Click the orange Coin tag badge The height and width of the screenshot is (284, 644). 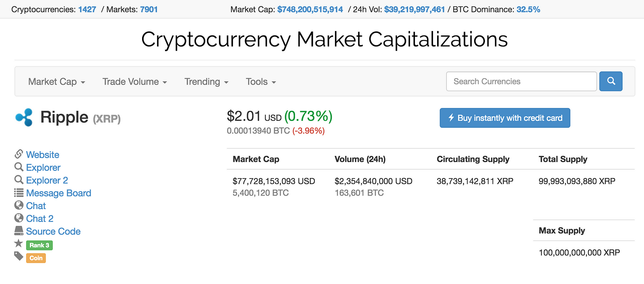[x=36, y=258]
